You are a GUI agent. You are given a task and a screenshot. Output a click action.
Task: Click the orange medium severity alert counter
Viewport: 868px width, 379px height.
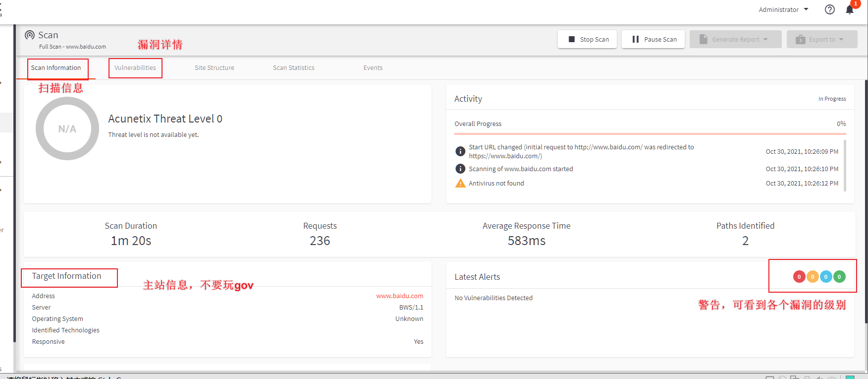coord(813,277)
